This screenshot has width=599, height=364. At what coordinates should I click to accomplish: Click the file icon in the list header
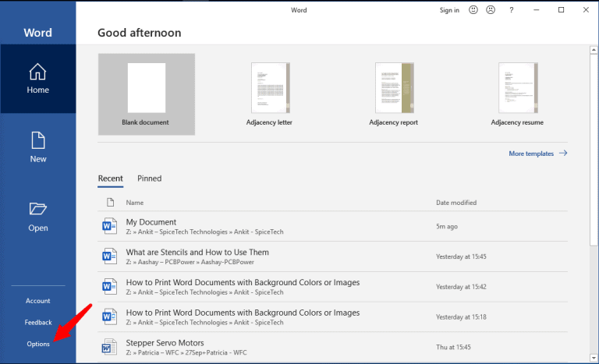click(x=111, y=202)
